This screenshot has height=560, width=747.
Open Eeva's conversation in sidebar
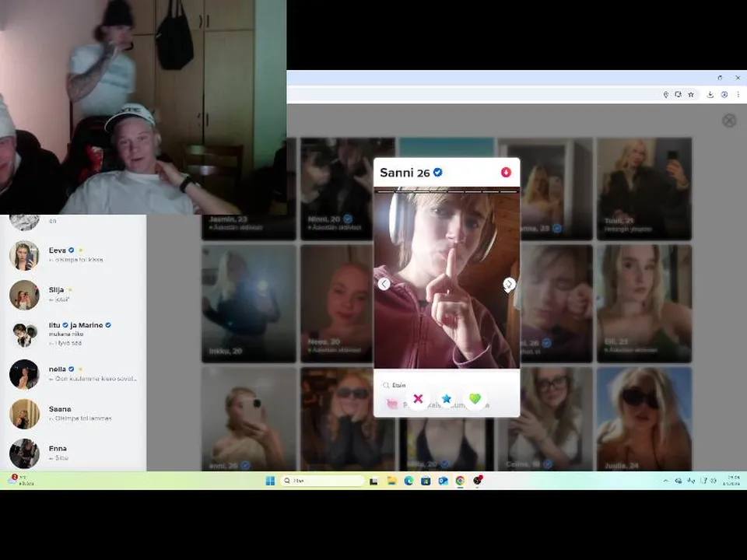coord(74,255)
